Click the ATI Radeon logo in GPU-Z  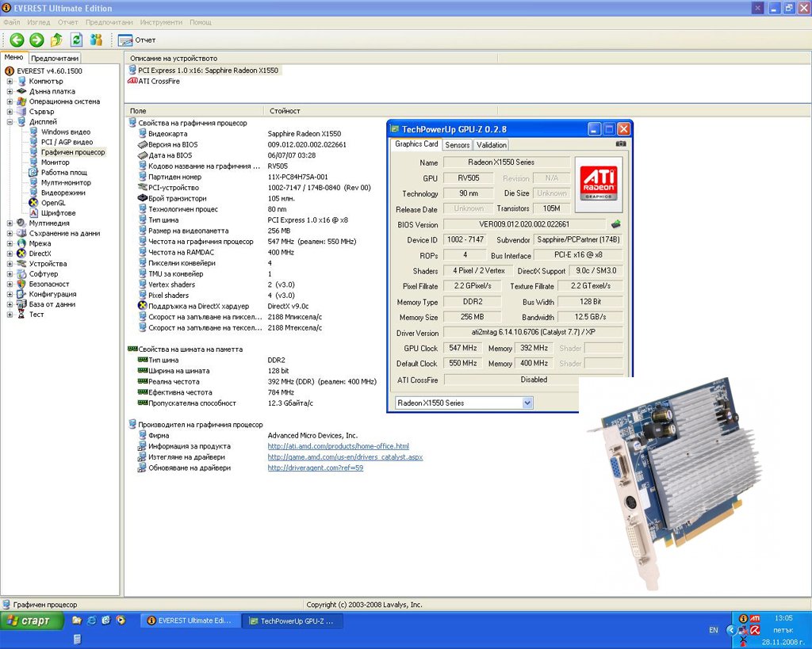click(x=599, y=181)
